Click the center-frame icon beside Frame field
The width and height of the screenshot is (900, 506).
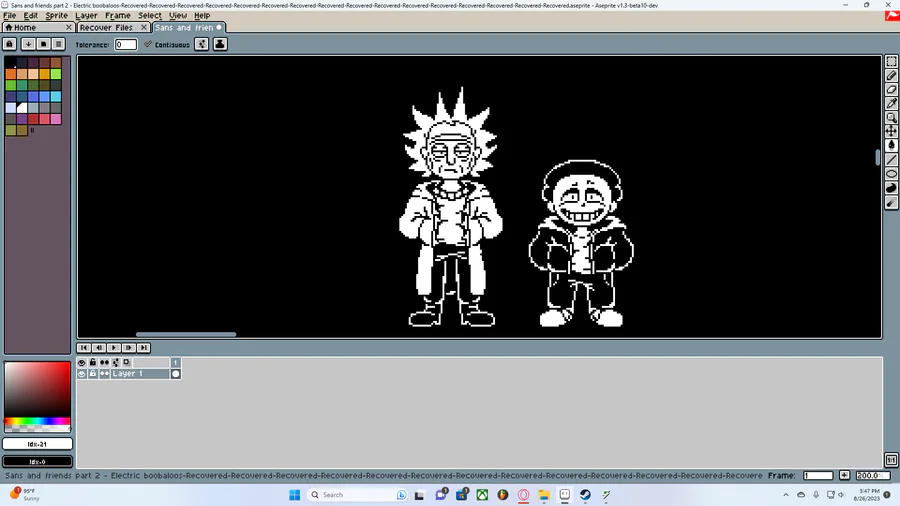coord(844,476)
